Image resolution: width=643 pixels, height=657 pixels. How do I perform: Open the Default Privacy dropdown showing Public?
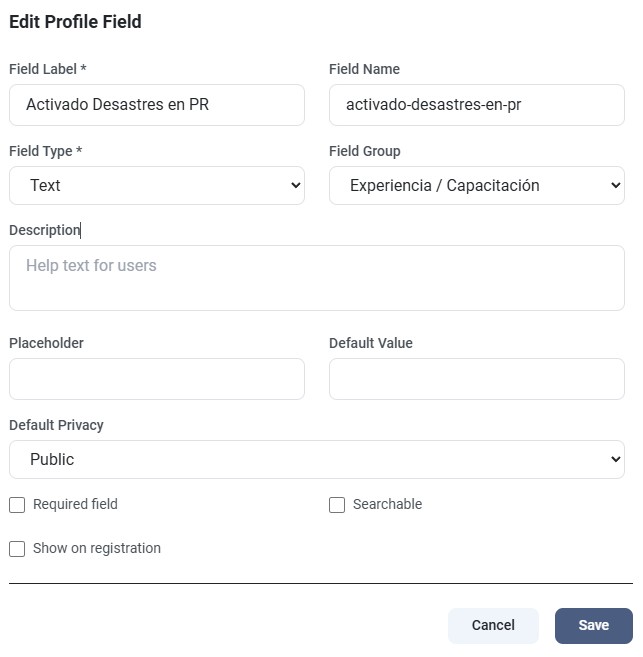click(317, 459)
